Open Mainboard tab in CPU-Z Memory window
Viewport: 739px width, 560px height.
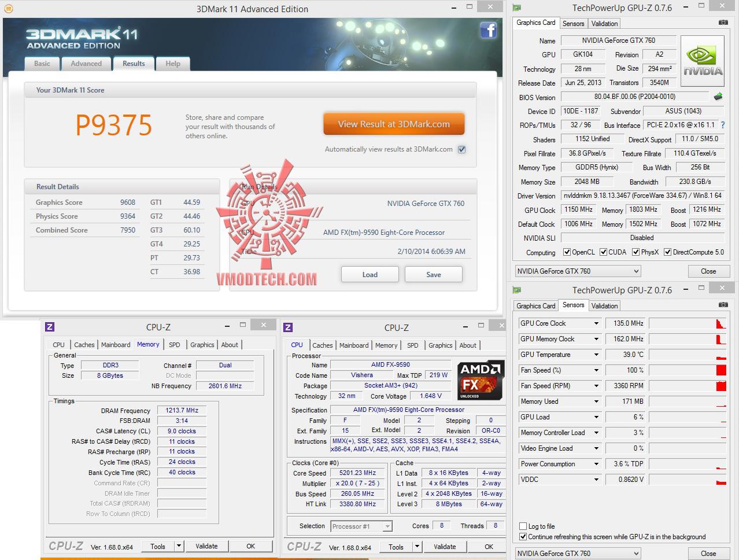(116, 345)
